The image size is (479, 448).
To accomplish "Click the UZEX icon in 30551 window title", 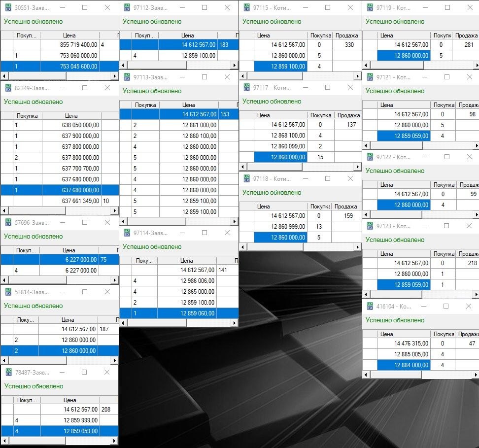I will (x=8, y=8).
